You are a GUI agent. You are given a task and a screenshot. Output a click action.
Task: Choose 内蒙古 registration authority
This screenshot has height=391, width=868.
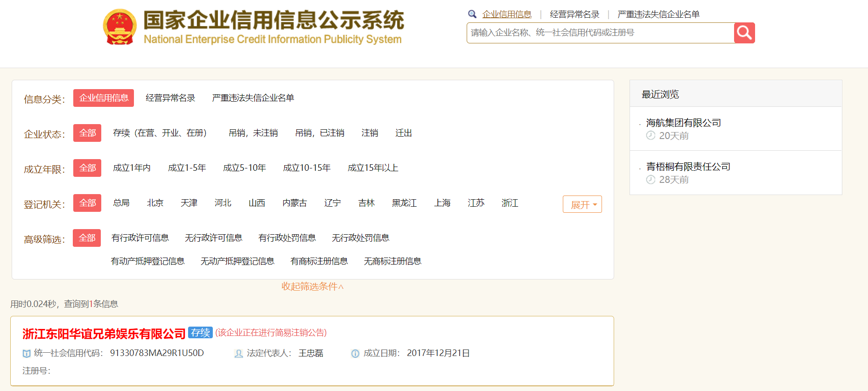pyautogui.click(x=294, y=203)
